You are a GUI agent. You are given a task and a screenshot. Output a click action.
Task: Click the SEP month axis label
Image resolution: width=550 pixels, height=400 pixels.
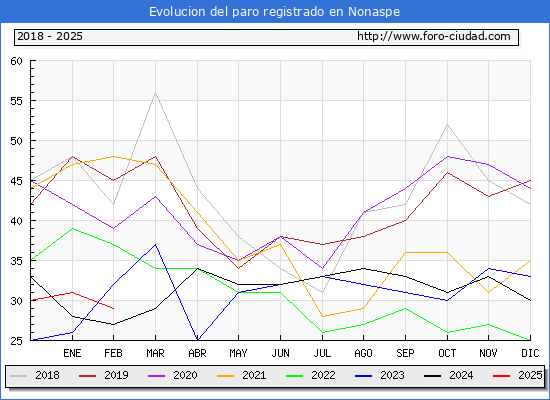[x=405, y=353]
